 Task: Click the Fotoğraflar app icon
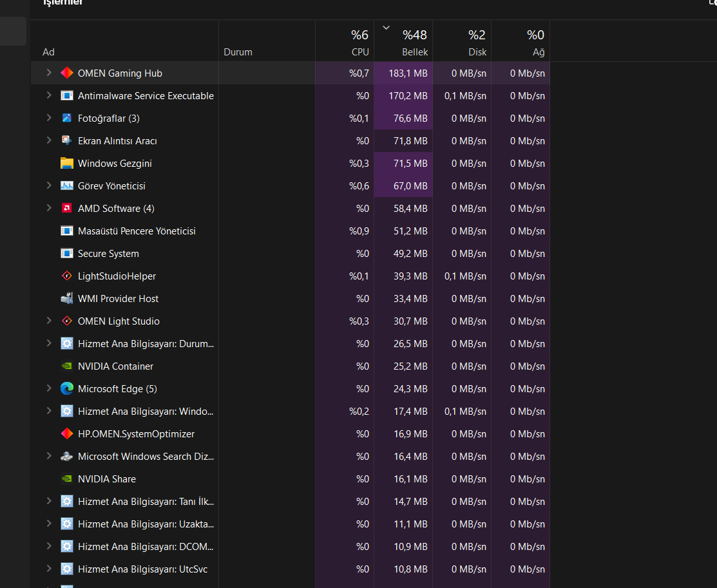pos(67,118)
